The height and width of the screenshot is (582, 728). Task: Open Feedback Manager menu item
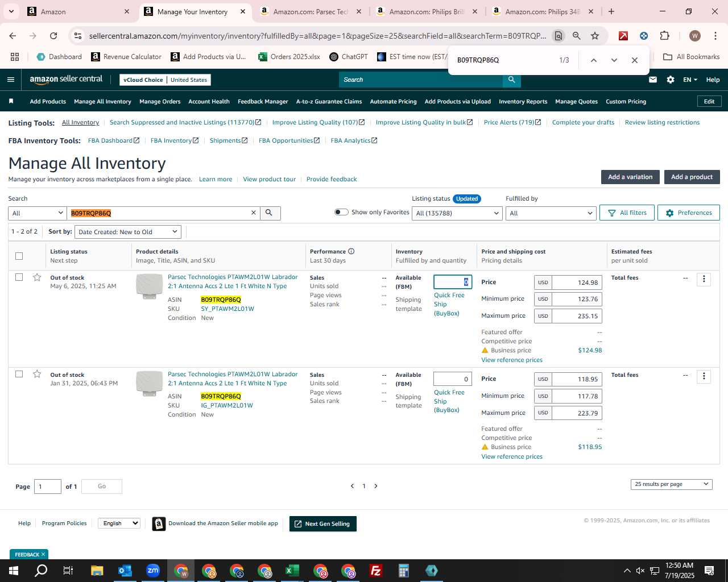click(x=263, y=102)
